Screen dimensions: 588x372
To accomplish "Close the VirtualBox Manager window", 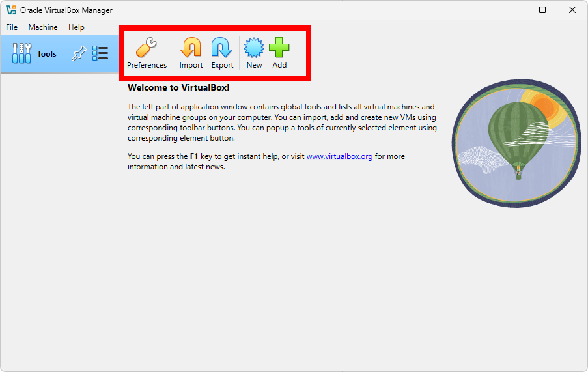I will tap(572, 10).
